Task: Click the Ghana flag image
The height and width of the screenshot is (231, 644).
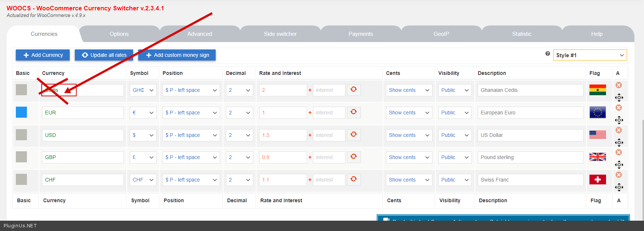Action: (x=597, y=90)
